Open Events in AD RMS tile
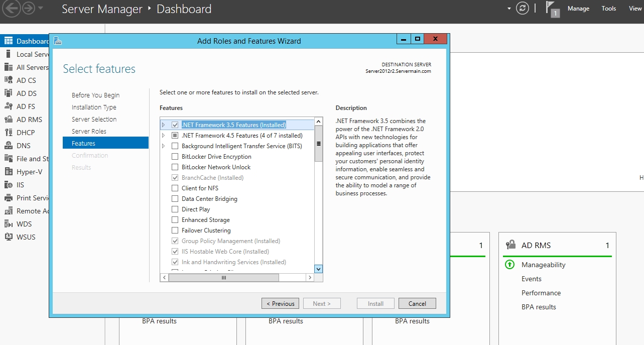The height and width of the screenshot is (345, 644). (532, 279)
